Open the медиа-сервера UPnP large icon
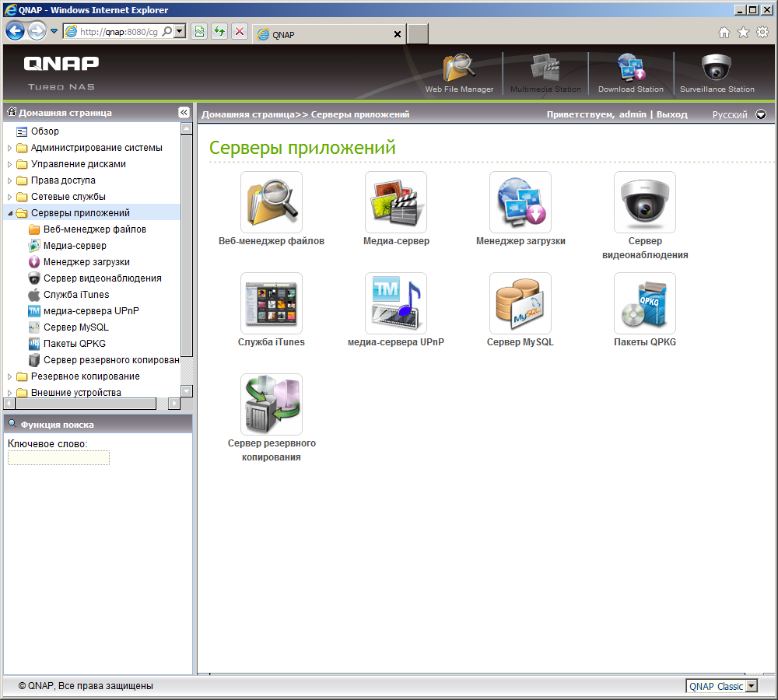The width and height of the screenshot is (778, 700). pyautogui.click(x=396, y=303)
